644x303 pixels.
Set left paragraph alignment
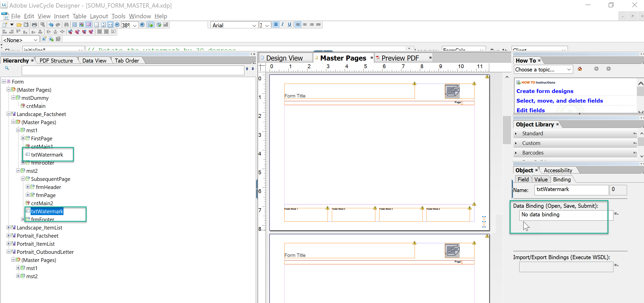coord(298,25)
